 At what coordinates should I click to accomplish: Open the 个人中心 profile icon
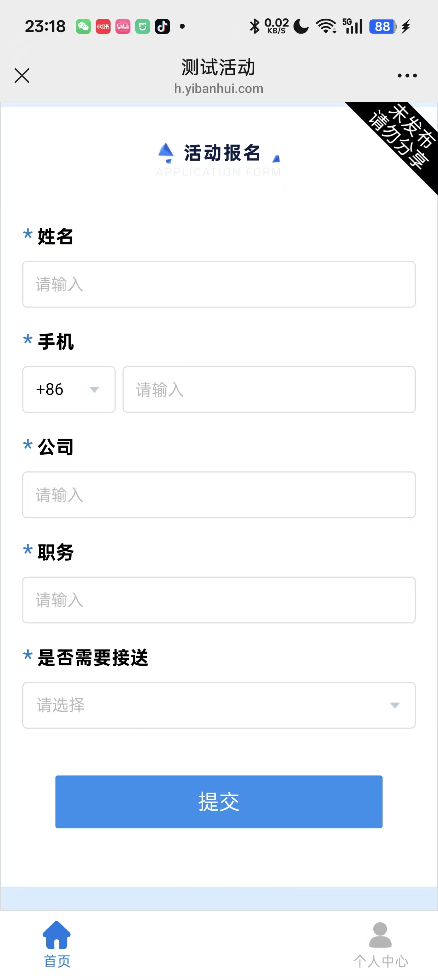coord(380,935)
